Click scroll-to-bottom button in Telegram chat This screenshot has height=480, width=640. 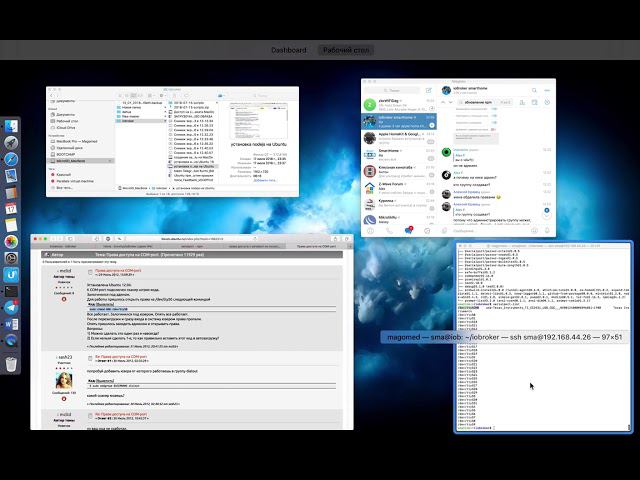point(547,214)
